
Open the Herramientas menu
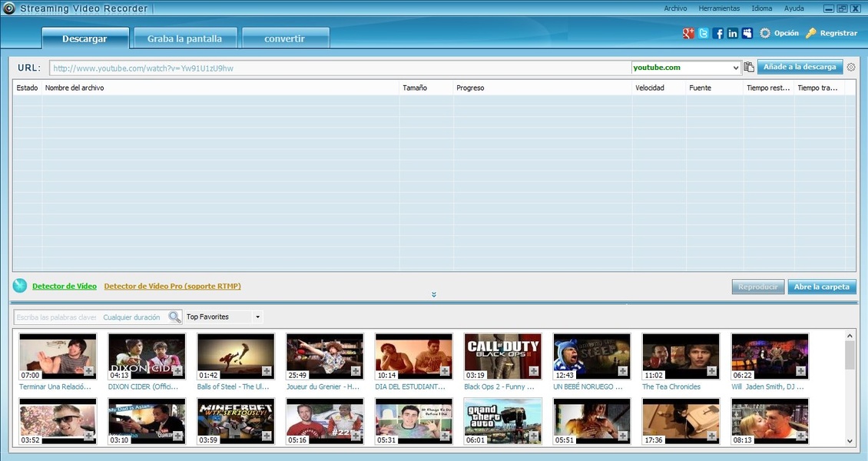click(719, 8)
